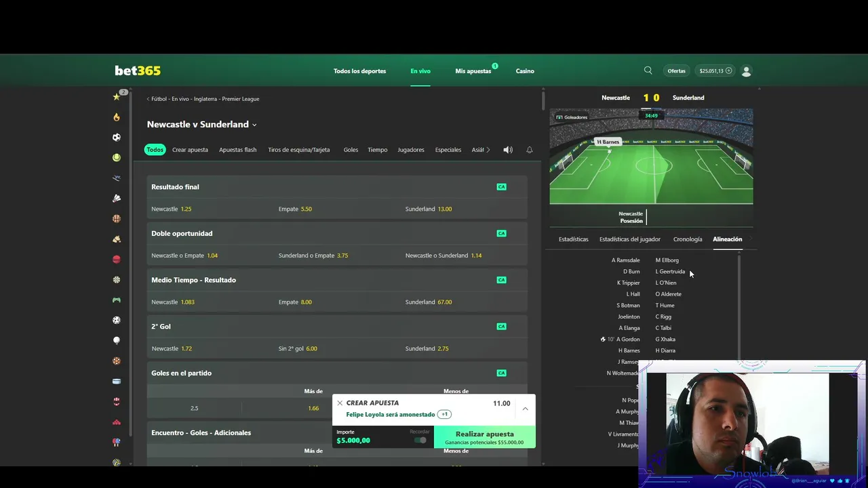Screen dimensions: 868x488
Task: Expand Newcastle v Sunderland match dropdown
Action: (254, 125)
